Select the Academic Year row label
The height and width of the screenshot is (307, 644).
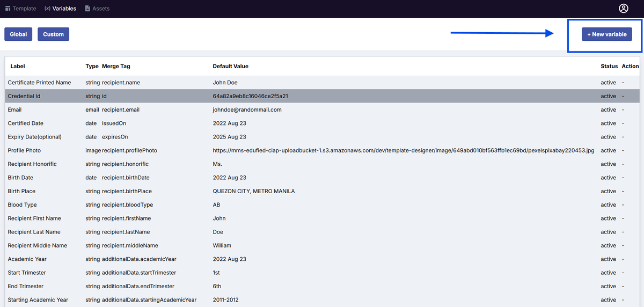27,259
